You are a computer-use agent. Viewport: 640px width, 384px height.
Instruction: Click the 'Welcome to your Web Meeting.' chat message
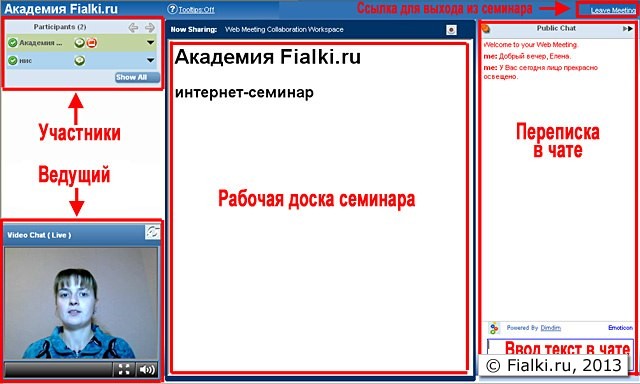point(531,45)
